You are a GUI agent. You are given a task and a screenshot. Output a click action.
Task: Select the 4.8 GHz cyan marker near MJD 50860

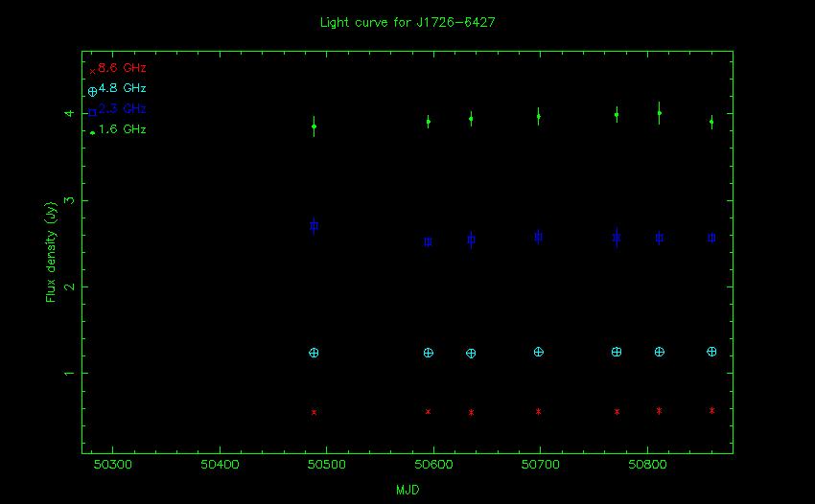coord(711,352)
